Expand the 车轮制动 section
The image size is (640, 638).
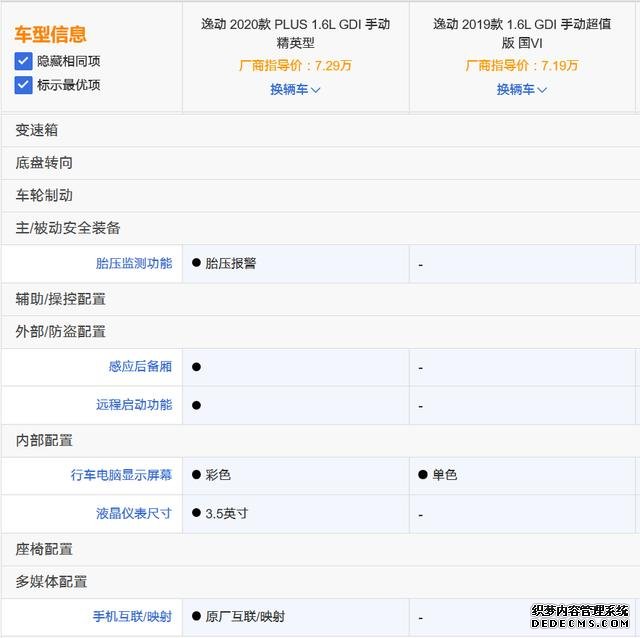(320, 196)
